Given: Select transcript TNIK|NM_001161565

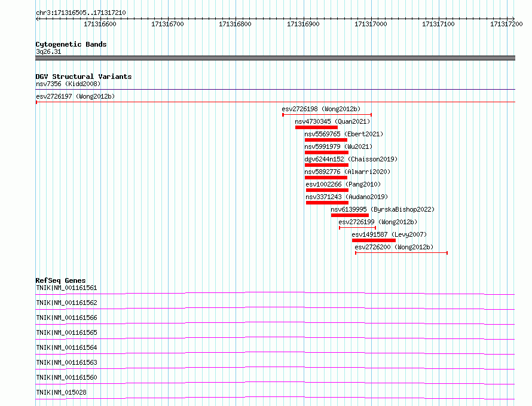Looking at the screenshot, I should point(66,332).
